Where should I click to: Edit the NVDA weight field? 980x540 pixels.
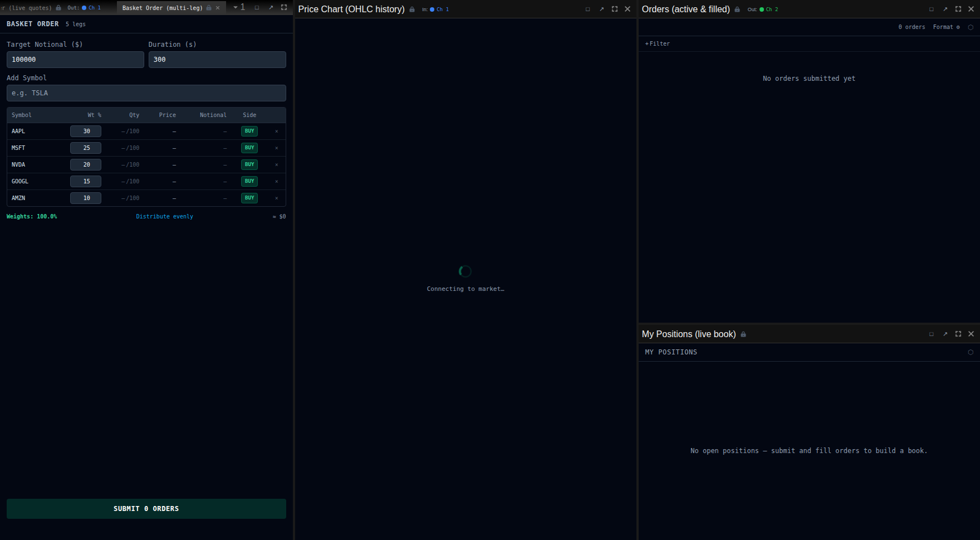pyautogui.click(x=86, y=164)
